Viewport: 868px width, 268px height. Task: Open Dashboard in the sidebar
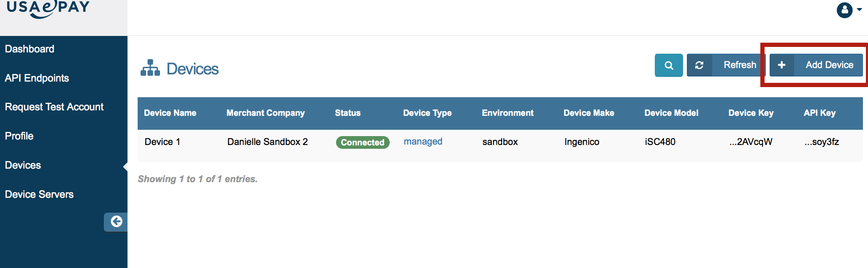click(30, 49)
